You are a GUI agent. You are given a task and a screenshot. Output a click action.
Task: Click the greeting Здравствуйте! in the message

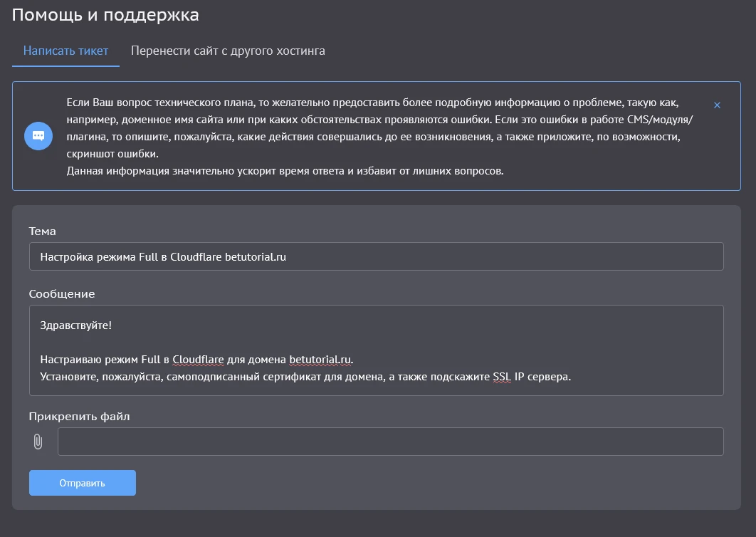tap(76, 325)
